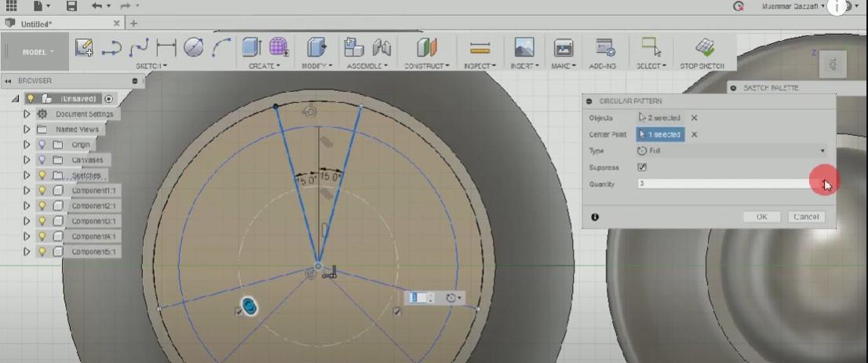Clear the Objects selection with X
This screenshot has width=868, height=363.
(695, 118)
